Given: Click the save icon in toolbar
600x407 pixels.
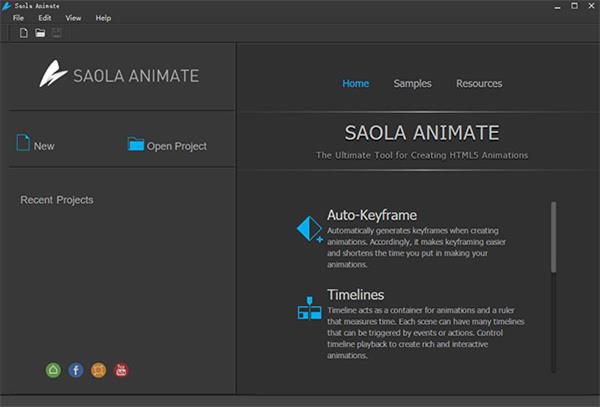Looking at the screenshot, I should pos(56,33).
